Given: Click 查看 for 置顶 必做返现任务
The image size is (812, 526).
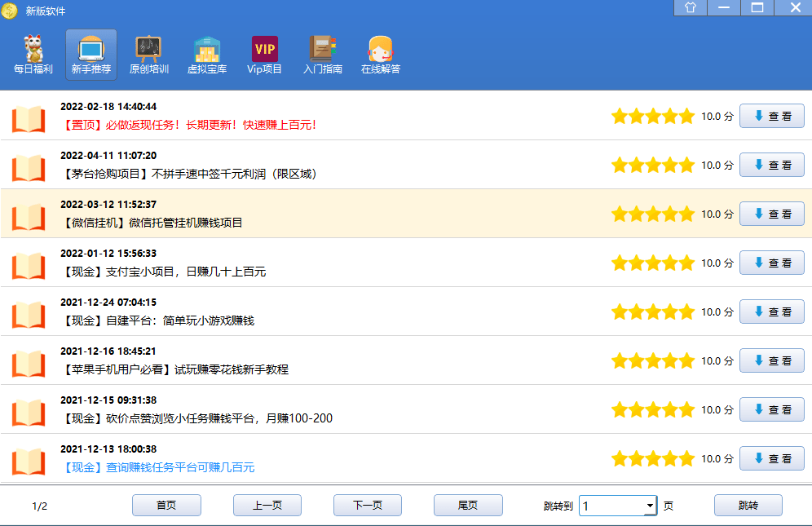Looking at the screenshot, I should click(x=771, y=116).
